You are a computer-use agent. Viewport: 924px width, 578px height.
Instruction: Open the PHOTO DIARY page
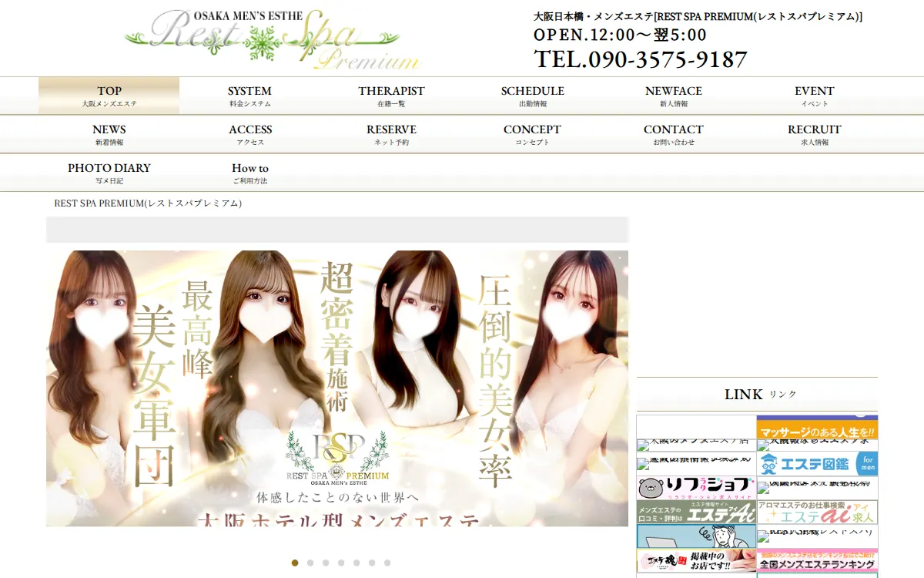coord(109,173)
